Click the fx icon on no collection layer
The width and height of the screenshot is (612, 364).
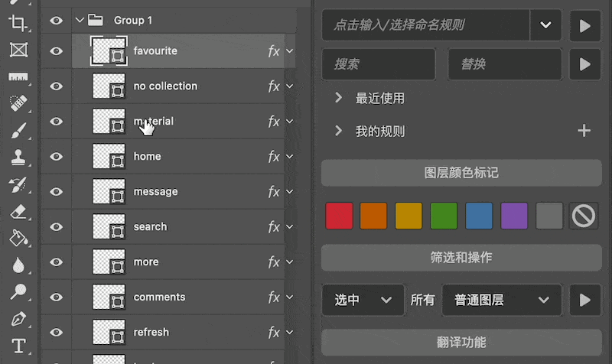[274, 86]
